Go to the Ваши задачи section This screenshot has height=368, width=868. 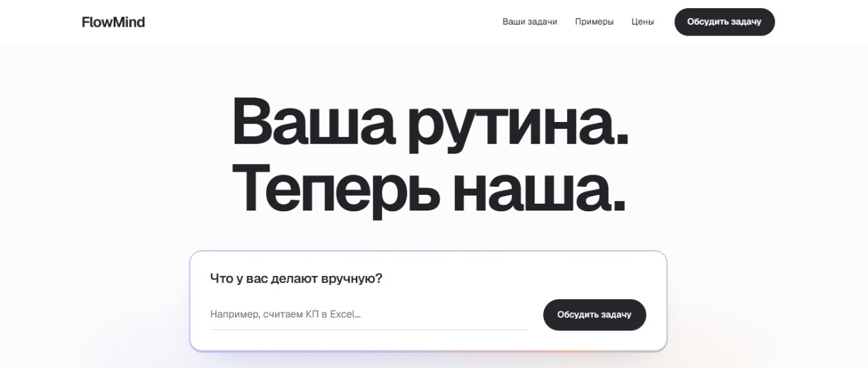coord(530,22)
